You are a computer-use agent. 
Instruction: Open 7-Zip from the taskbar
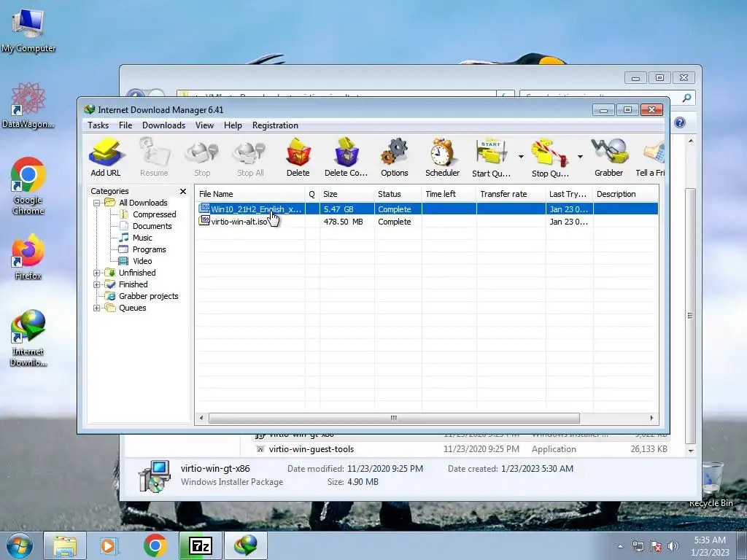(x=201, y=546)
